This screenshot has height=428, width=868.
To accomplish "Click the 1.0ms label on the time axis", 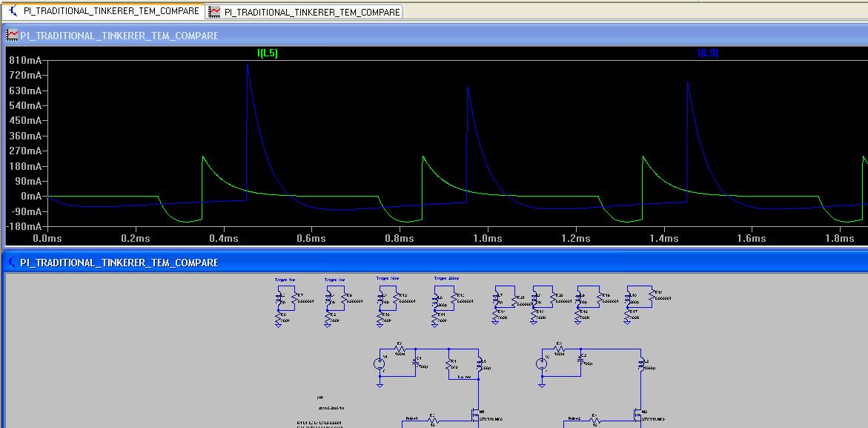I will (487, 238).
